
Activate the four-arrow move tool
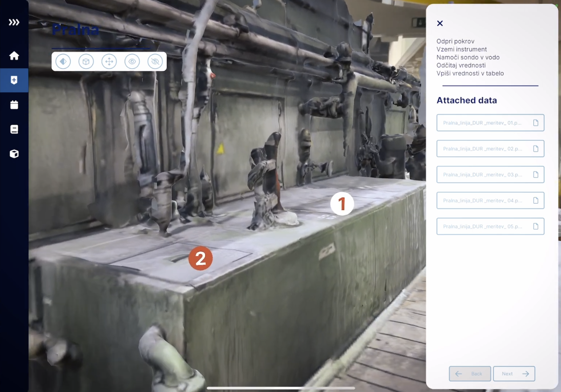109,62
